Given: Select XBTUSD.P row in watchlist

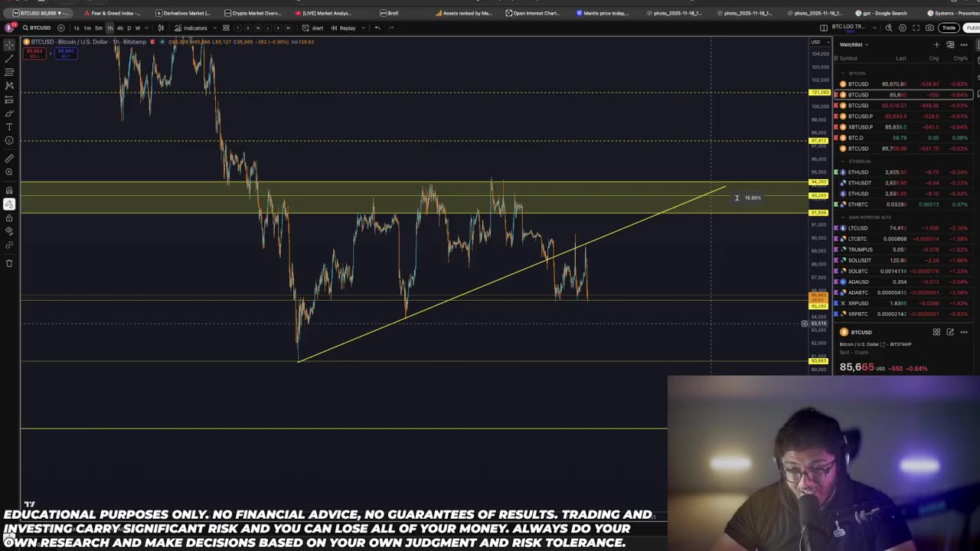Looking at the screenshot, I should 903,127.
